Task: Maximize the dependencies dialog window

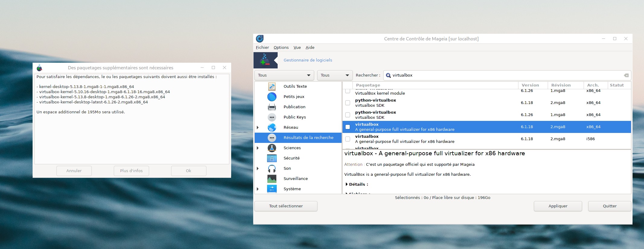Action: (213, 68)
